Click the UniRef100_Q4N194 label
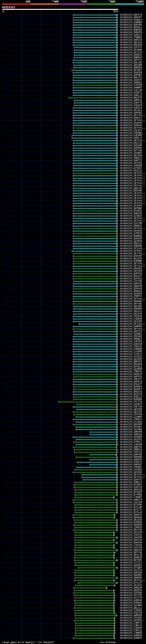This screenshot has height=644, width=146. 131,588
